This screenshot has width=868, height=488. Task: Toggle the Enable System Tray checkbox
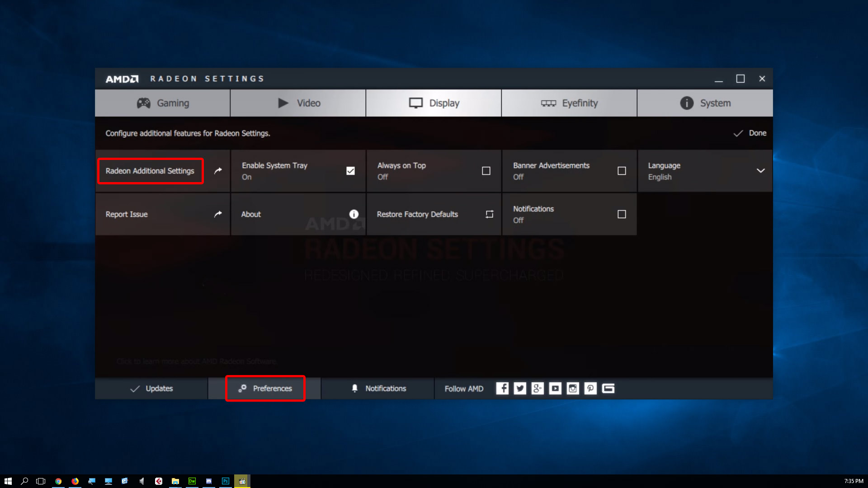click(350, 171)
